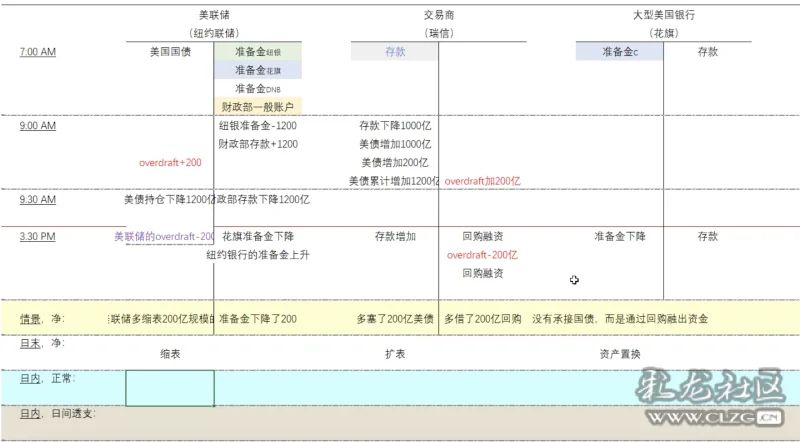Click the 缩表 cell

[x=170, y=354]
